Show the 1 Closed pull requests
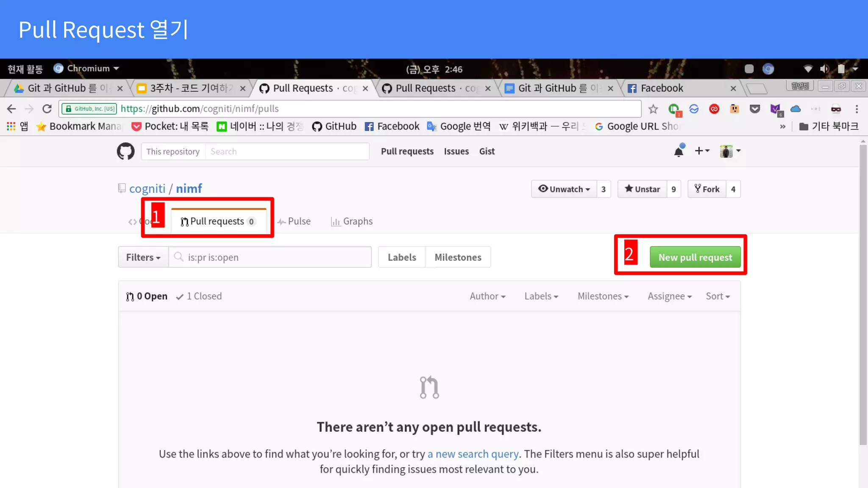Image resolution: width=868 pixels, height=488 pixels. click(x=199, y=296)
